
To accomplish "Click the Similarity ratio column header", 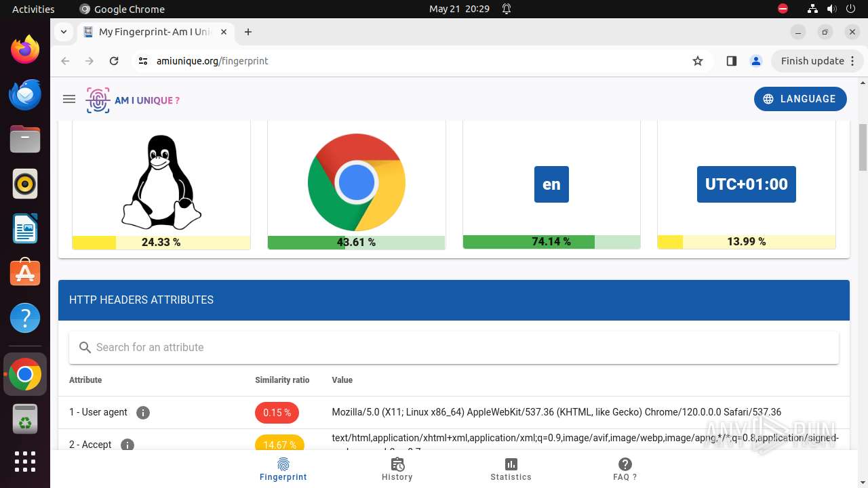I will click(x=282, y=380).
